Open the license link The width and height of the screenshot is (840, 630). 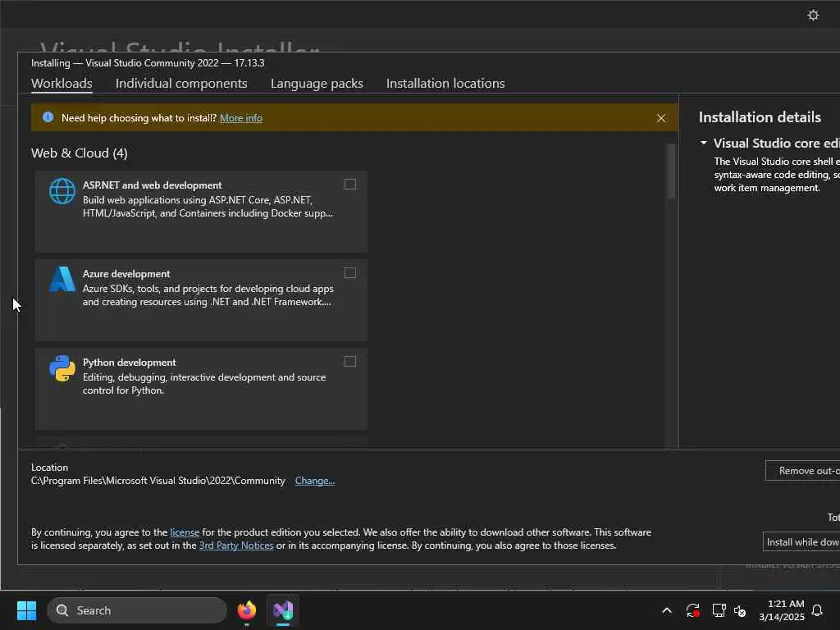click(185, 532)
